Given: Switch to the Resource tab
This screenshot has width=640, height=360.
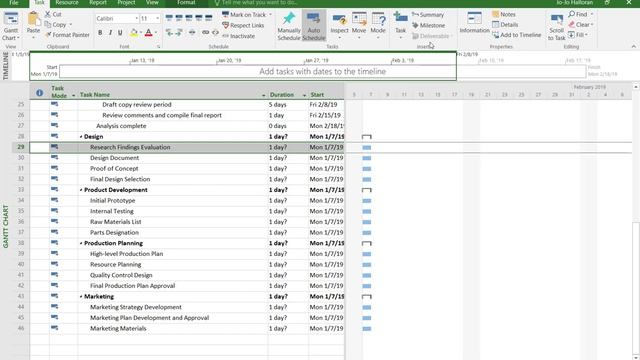Looking at the screenshot, I should [67, 3].
